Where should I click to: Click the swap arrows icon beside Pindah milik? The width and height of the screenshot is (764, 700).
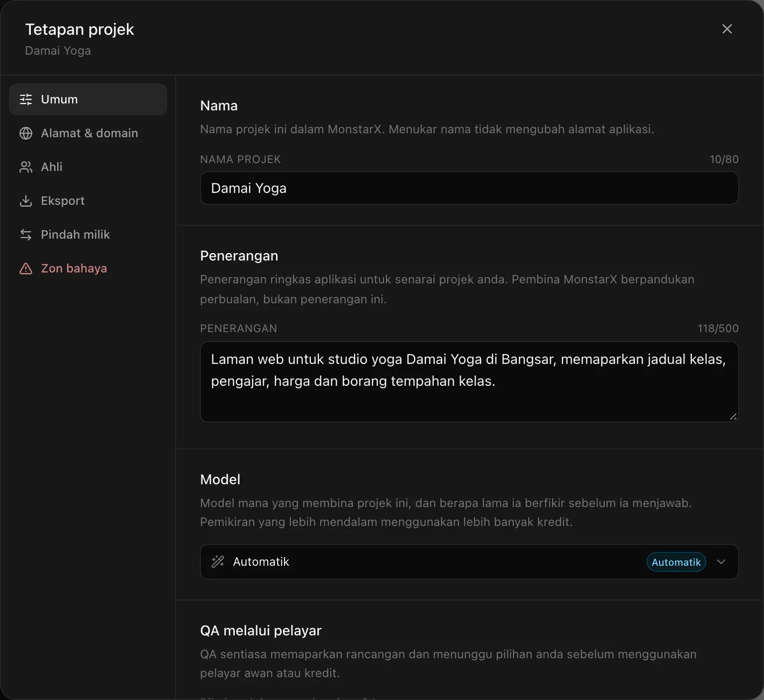coord(26,235)
